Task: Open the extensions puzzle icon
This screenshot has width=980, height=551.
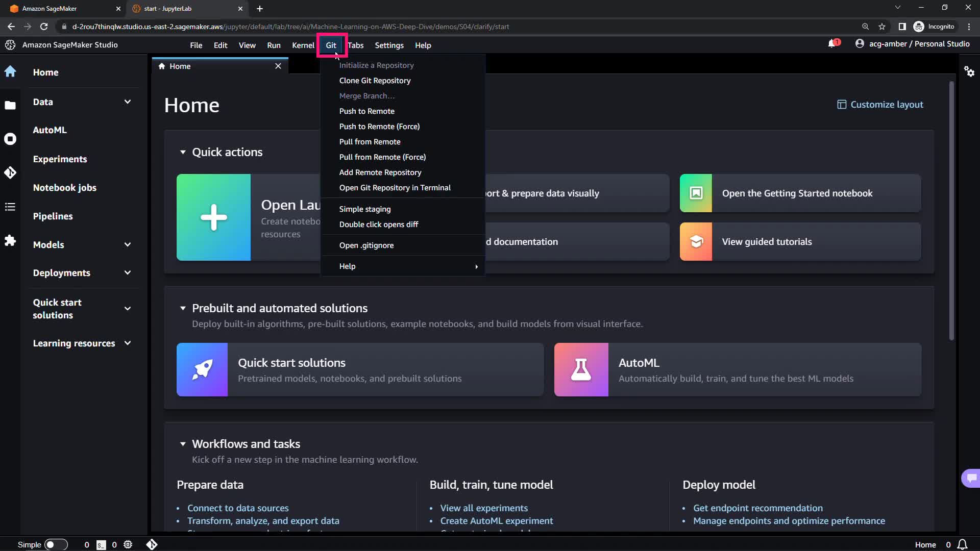Action: click(10, 240)
